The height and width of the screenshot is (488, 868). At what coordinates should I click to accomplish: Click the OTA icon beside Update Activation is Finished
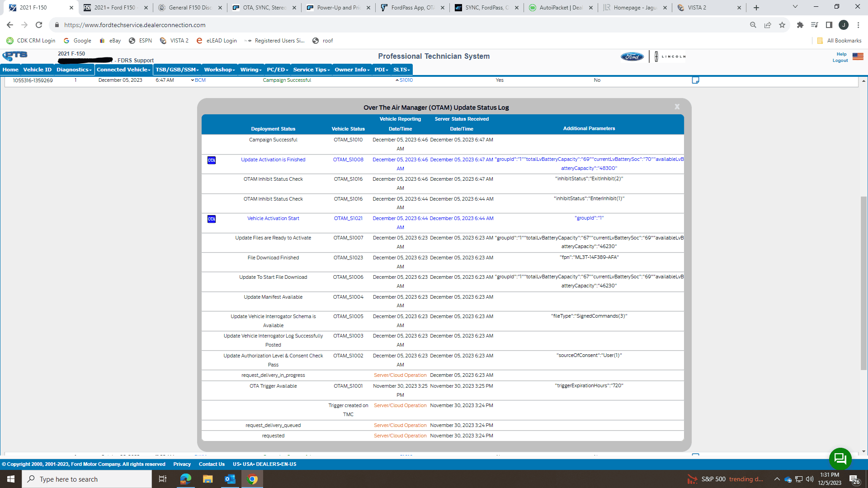[211, 160]
